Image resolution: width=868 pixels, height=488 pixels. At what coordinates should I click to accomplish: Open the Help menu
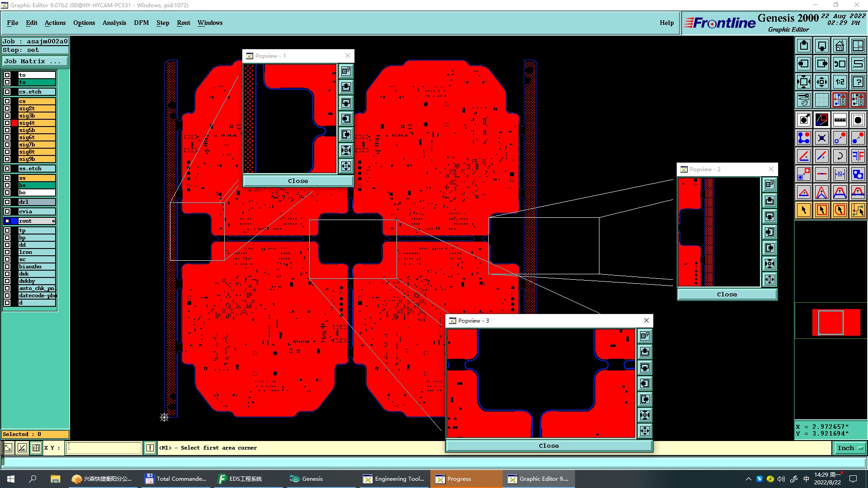pyautogui.click(x=666, y=23)
